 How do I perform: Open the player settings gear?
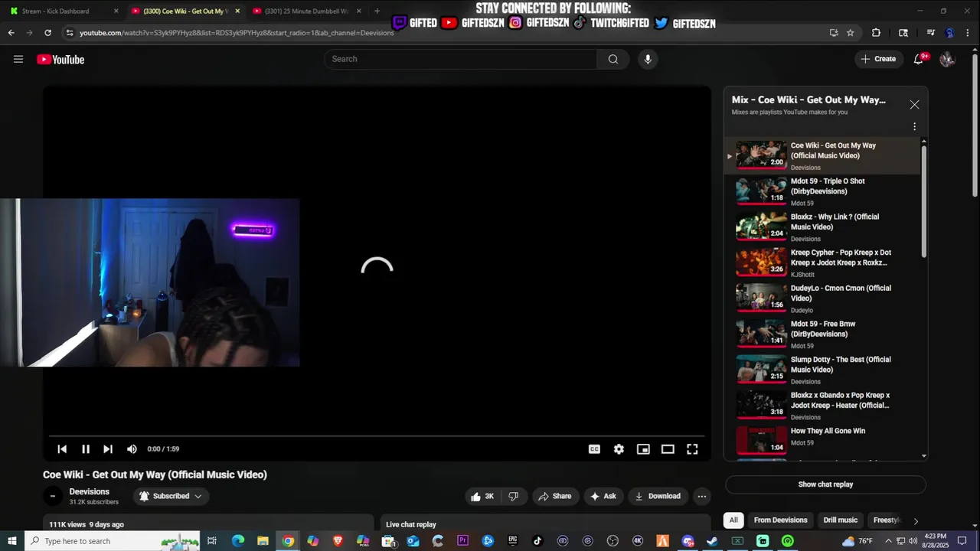(619, 449)
